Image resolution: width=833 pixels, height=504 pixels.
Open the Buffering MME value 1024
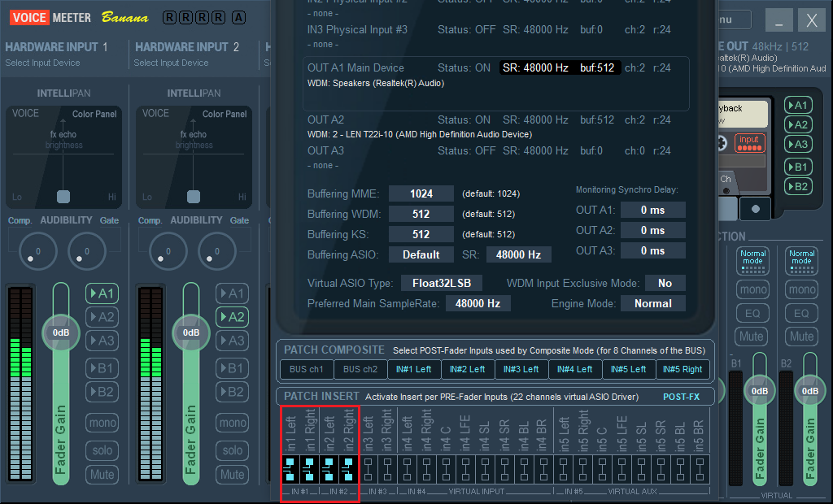pyautogui.click(x=421, y=193)
